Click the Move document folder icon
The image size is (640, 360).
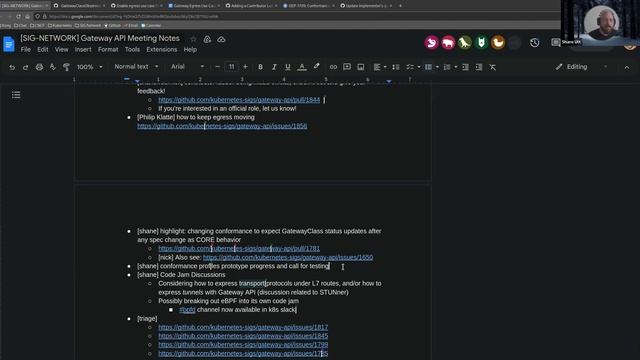tap(207, 39)
